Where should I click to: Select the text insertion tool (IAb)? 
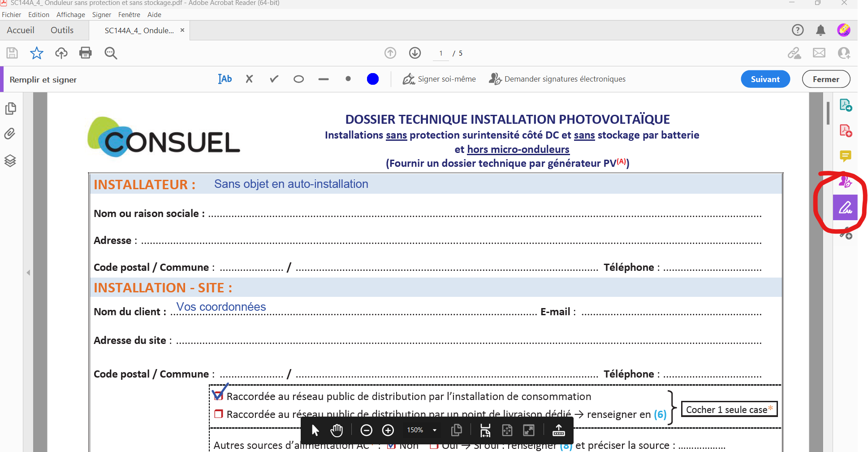pyautogui.click(x=225, y=78)
